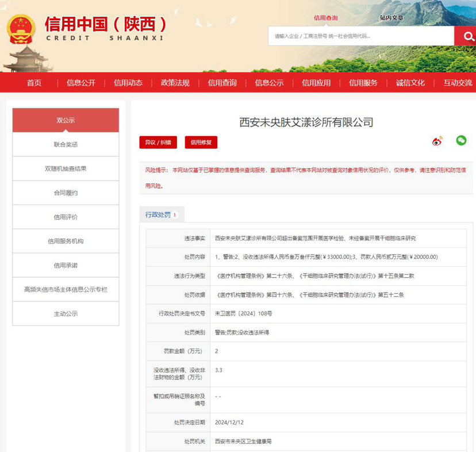476x452 pixels.
Task: Click the 异议/纠错 button
Action: click(158, 142)
